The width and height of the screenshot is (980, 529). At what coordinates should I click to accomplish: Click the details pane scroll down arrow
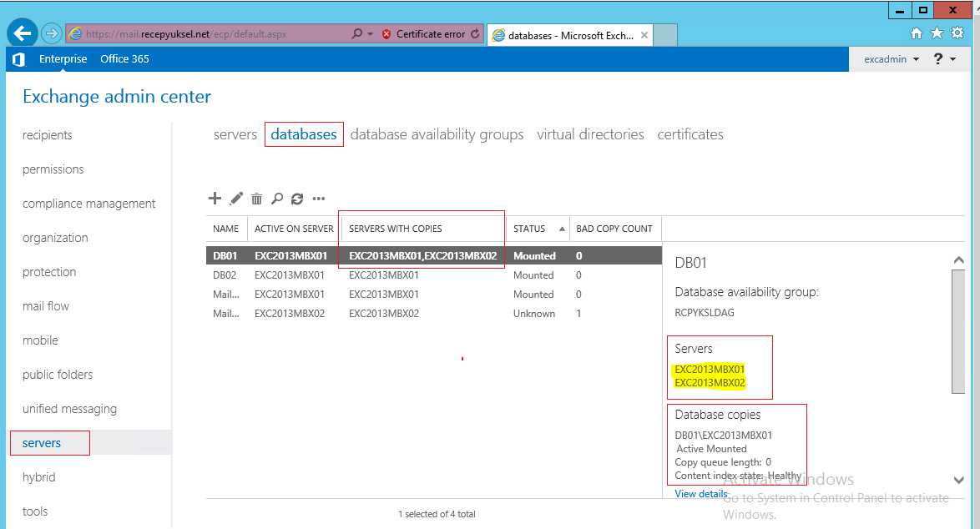click(x=958, y=481)
